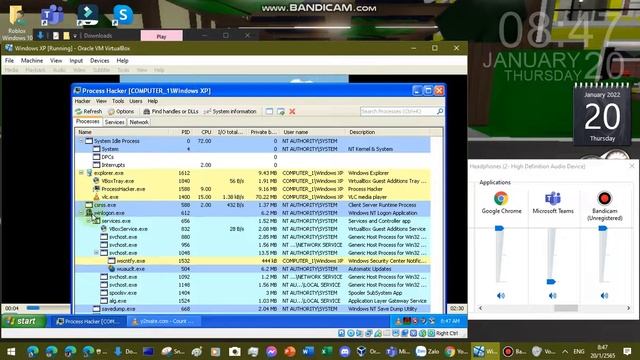The image size is (640, 360).
Task: Select the ProcessHacker.exe process row
Action: [x=253, y=189]
